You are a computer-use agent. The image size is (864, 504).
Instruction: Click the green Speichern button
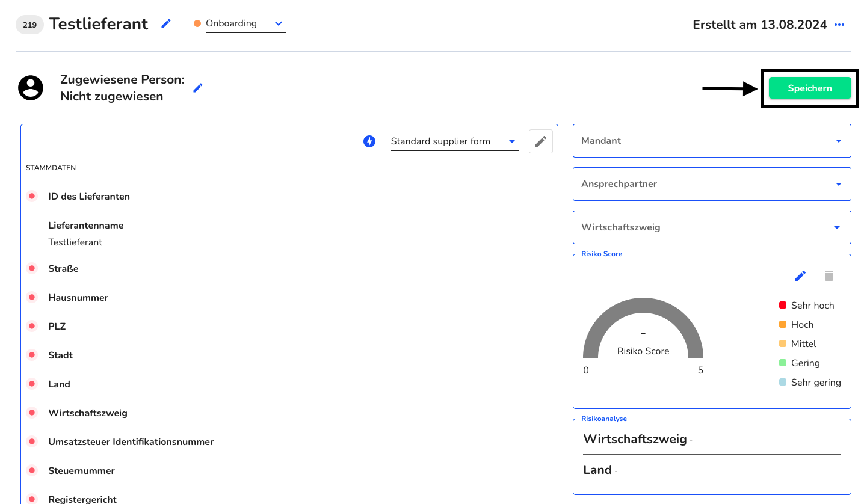[810, 88]
